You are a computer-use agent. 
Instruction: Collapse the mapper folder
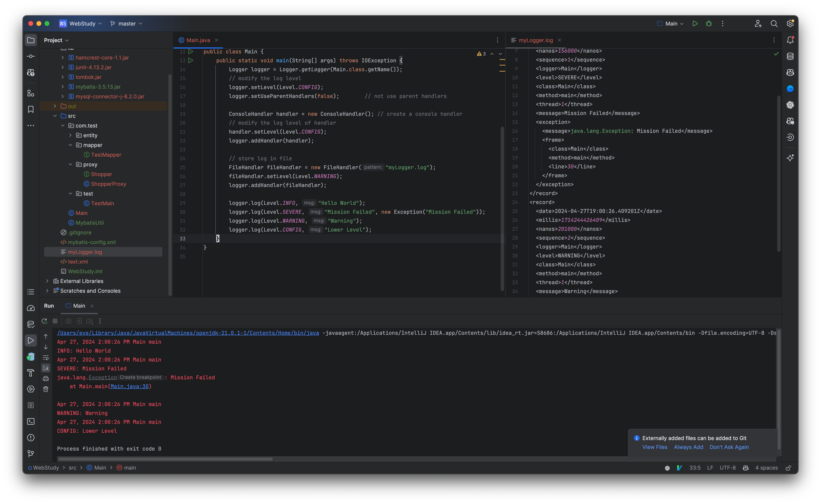(x=70, y=145)
